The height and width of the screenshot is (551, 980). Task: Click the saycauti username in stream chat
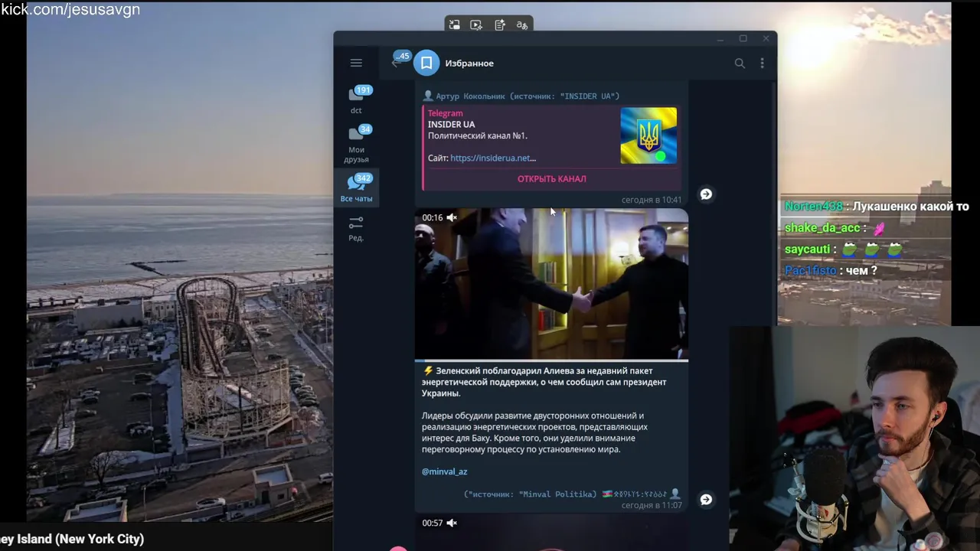pyautogui.click(x=807, y=249)
